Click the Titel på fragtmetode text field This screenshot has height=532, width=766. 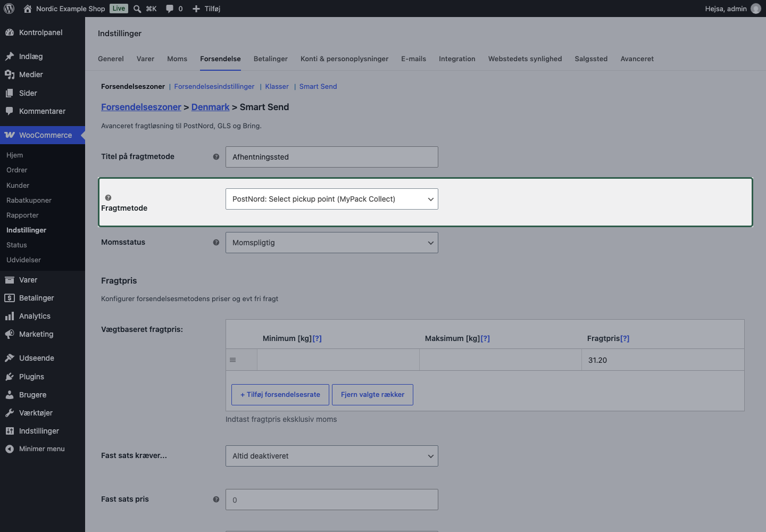[332, 157]
